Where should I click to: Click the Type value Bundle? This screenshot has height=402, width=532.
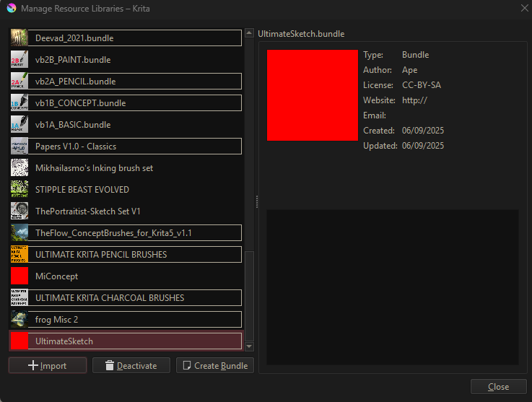pyautogui.click(x=415, y=55)
